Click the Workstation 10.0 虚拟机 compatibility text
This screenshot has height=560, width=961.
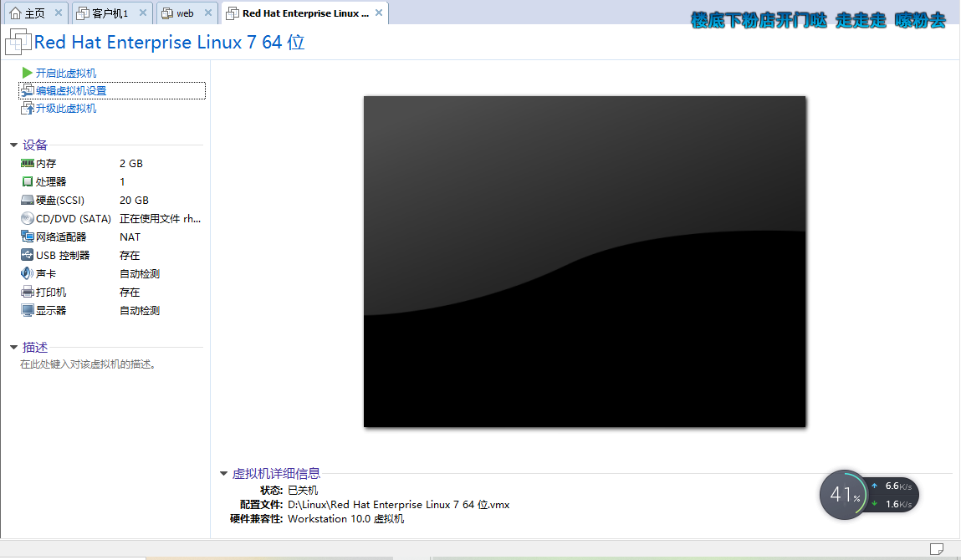point(345,519)
